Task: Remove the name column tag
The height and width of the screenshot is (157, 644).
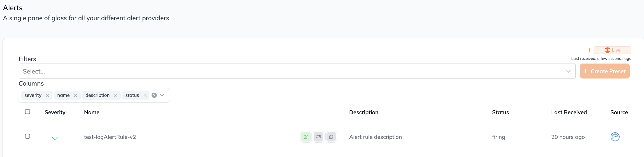Action: point(75,95)
